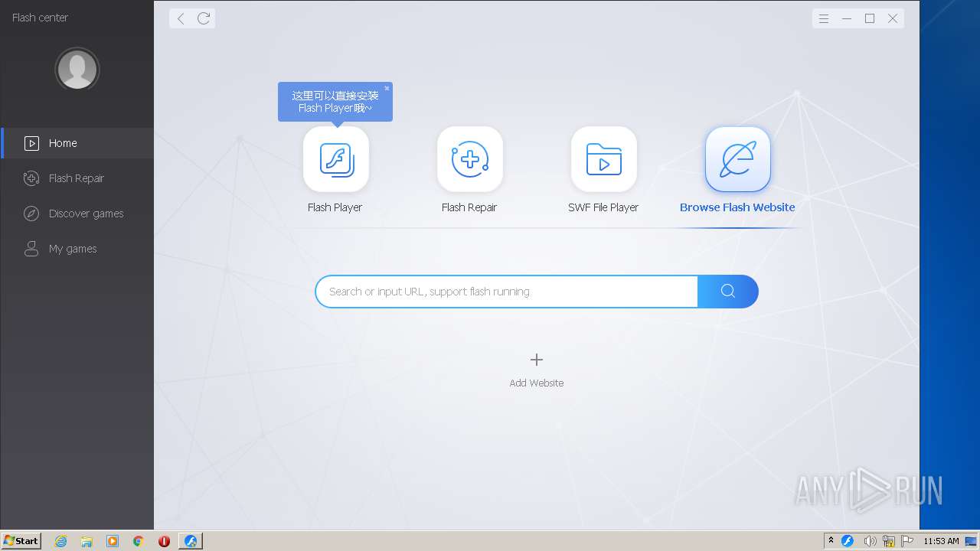
Task: Open the Opera browser taskbar icon
Action: pos(164,541)
